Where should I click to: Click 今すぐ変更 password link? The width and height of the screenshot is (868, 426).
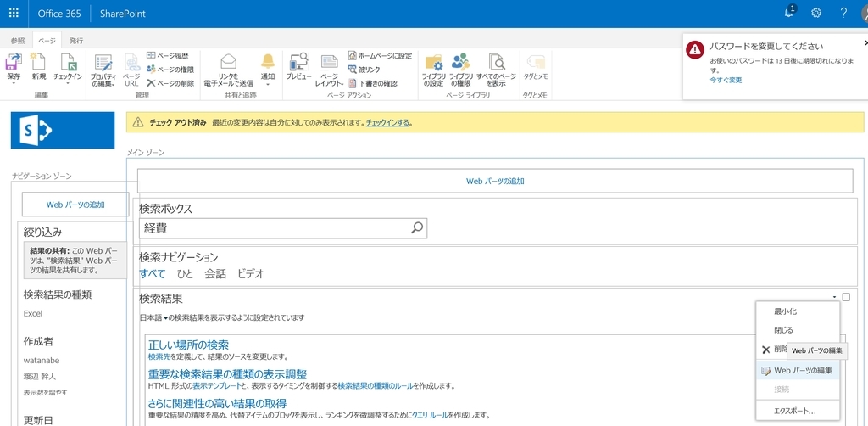pos(726,81)
